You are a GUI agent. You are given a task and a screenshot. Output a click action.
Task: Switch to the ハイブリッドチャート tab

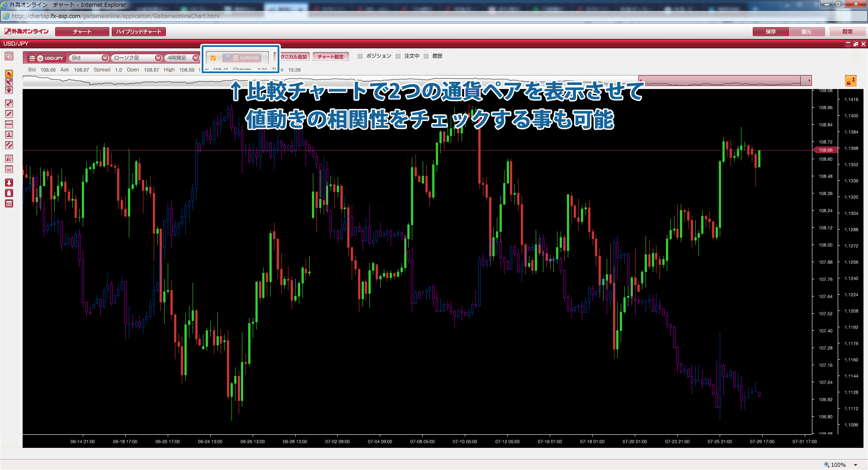138,32
